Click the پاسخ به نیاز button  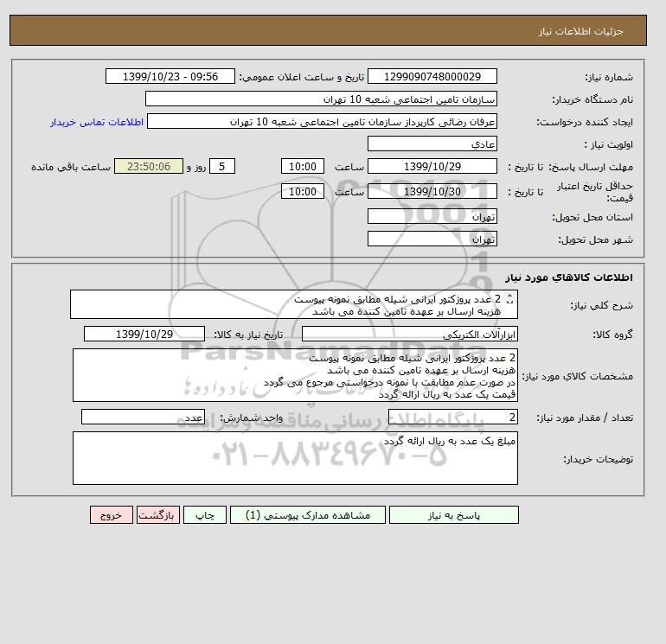(453, 515)
